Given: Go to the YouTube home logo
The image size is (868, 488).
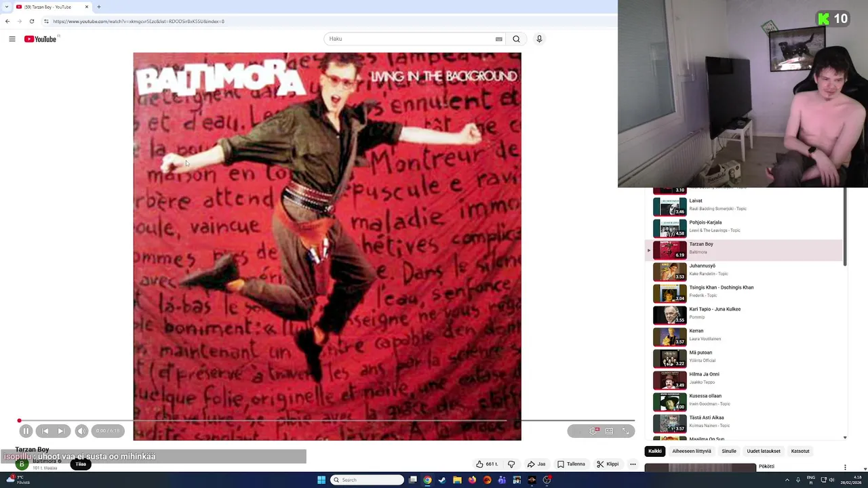Looking at the screenshot, I should tap(40, 39).
